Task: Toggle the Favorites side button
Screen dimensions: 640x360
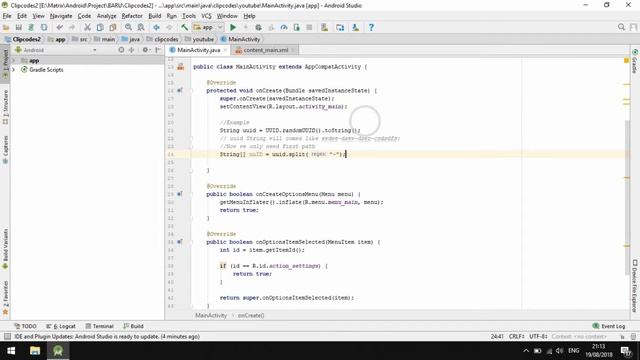Action: pyautogui.click(x=5, y=298)
